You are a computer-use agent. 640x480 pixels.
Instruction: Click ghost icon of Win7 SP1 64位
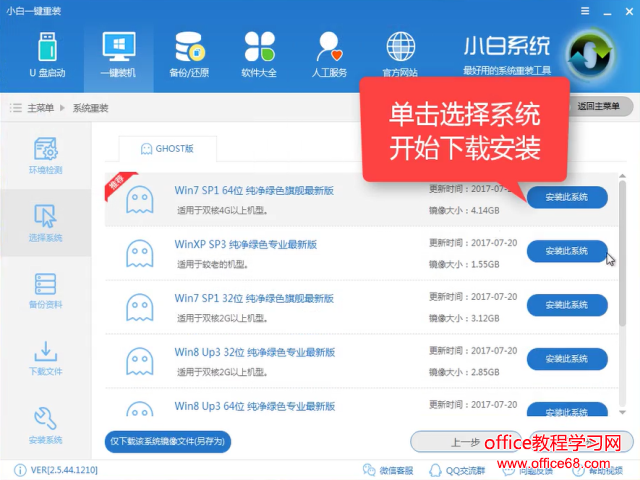(x=140, y=200)
